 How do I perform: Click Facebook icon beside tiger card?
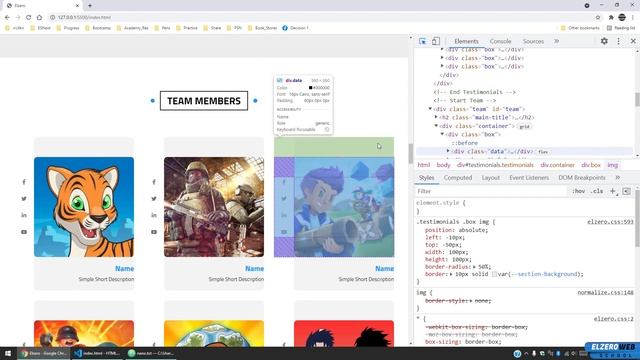[x=24, y=182]
